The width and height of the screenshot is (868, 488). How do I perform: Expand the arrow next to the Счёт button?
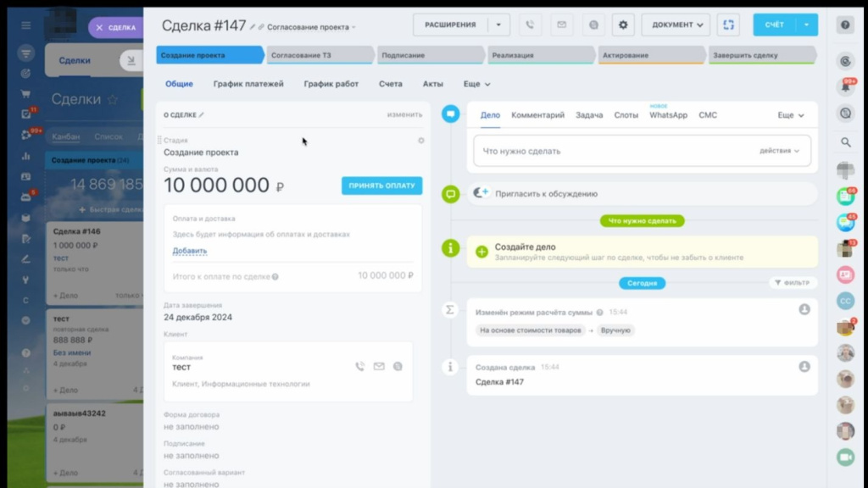[806, 25]
